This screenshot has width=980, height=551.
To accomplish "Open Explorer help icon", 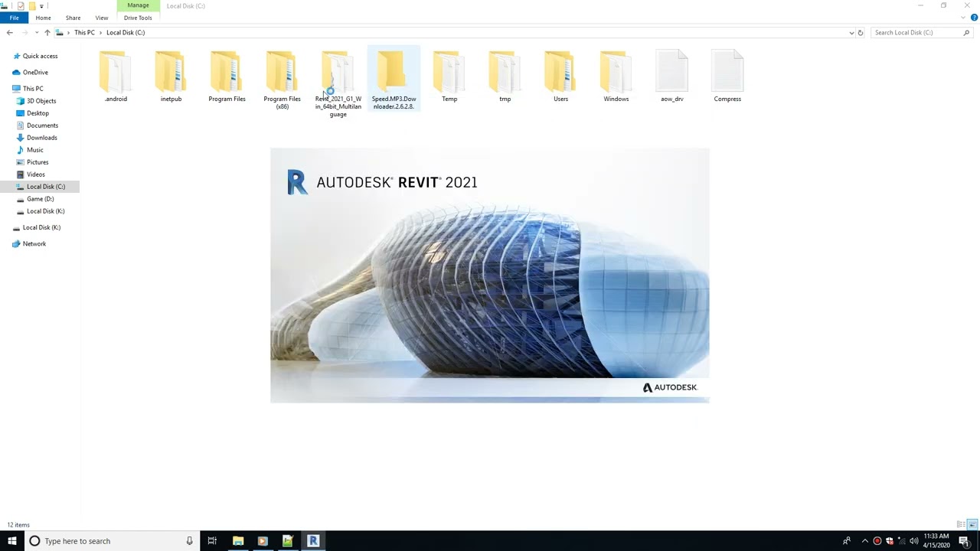I will [x=974, y=18].
